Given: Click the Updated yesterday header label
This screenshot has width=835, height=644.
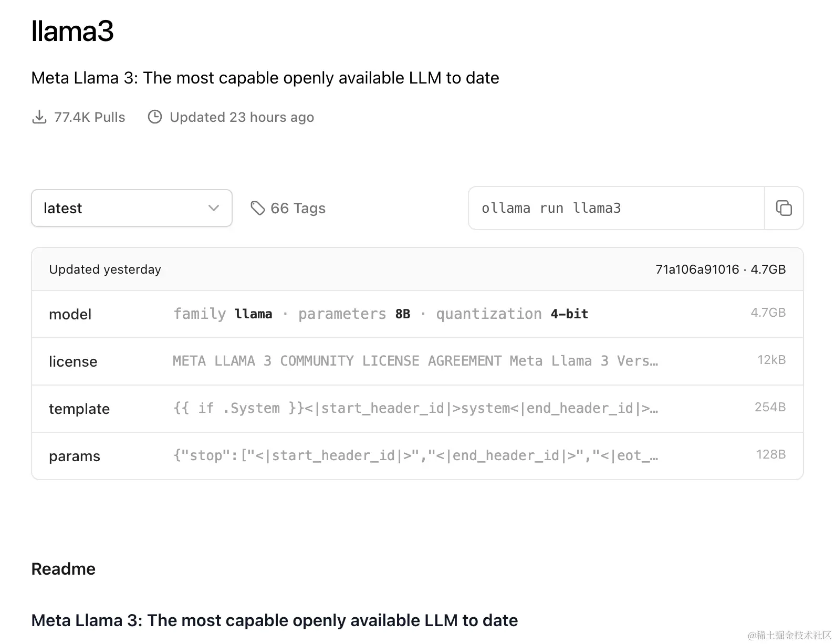Looking at the screenshot, I should coord(105,269).
